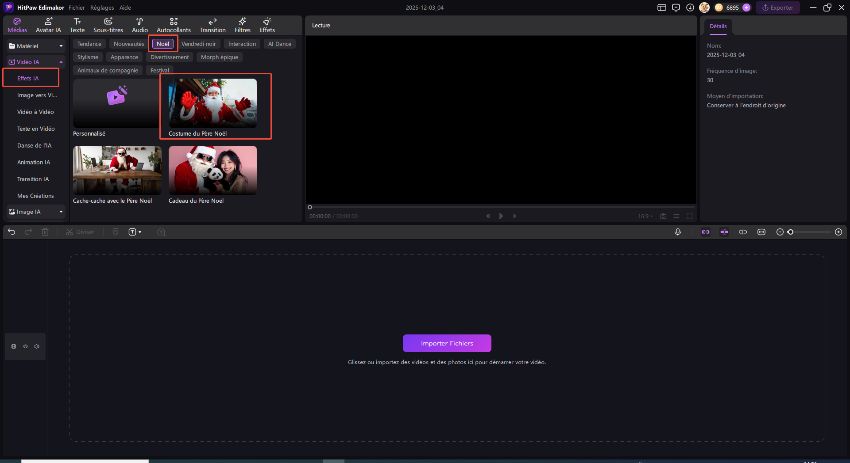This screenshot has height=463, width=850.
Task: Expand the Image IA section
Action: (60, 212)
